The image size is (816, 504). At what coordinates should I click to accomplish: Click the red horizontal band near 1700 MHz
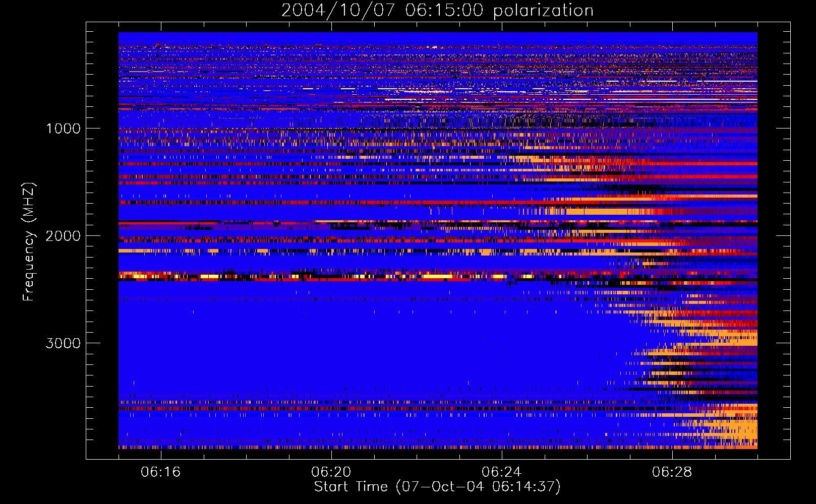tap(403, 202)
